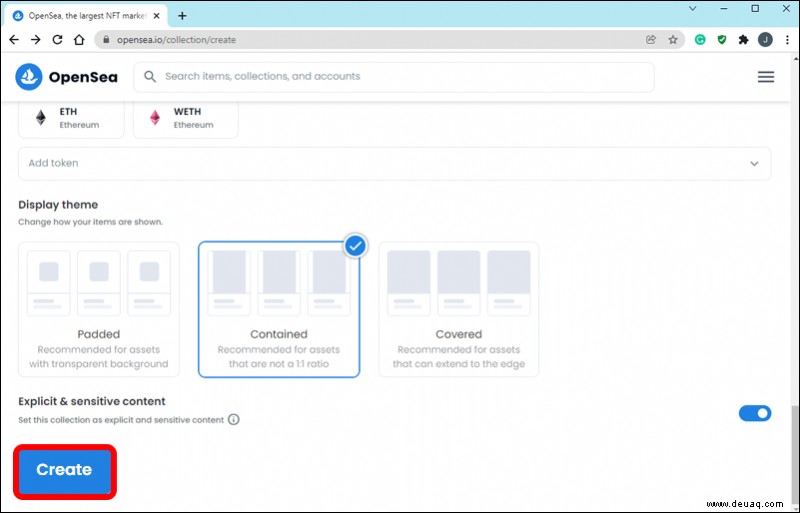Image resolution: width=800 pixels, height=513 pixels.
Task: Open the green shield extension icon
Action: tap(721, 40)
